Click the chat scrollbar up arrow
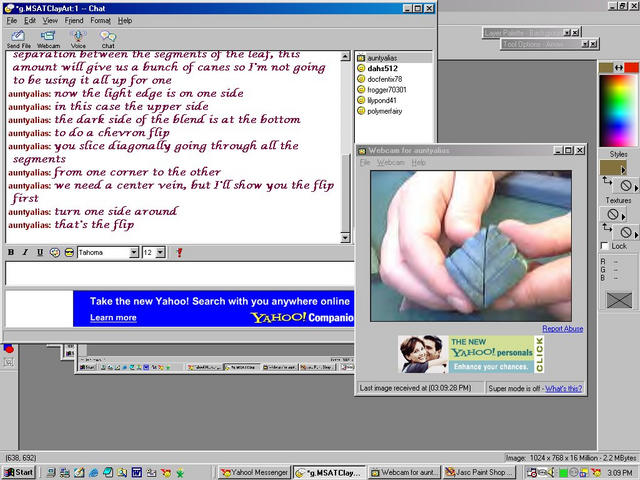640x480 pixels. [x=345, y=56]
